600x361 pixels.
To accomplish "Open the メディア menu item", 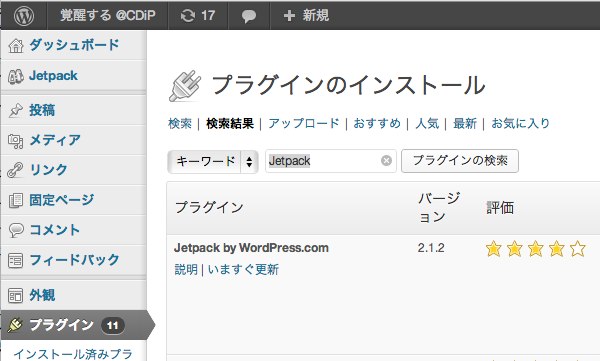I will coord(55,140).
